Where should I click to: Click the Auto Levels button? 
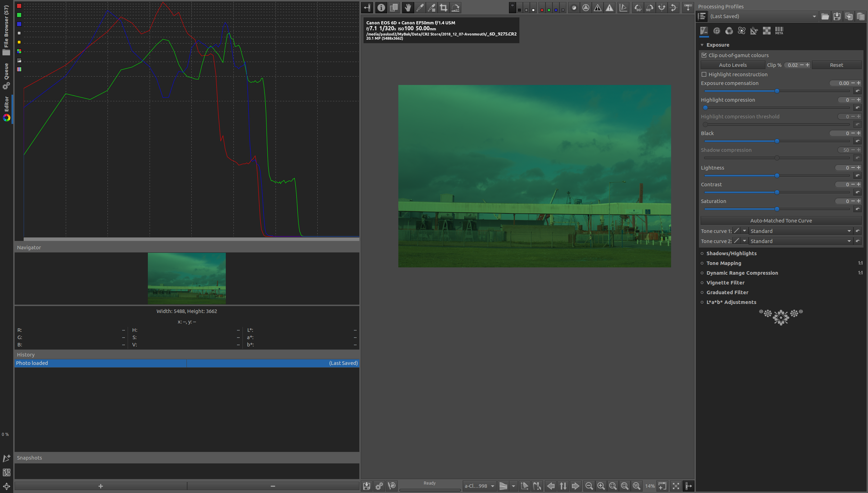(733, 65)
